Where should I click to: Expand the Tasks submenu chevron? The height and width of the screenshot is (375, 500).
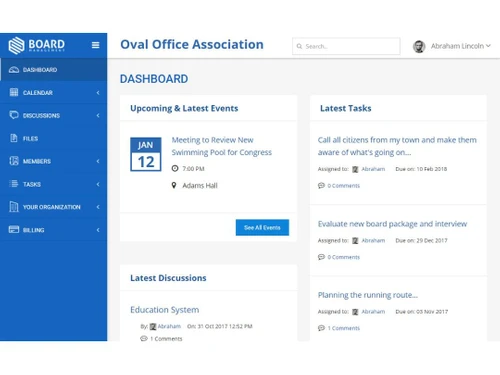pyautogui.click(x=98, y=184)
